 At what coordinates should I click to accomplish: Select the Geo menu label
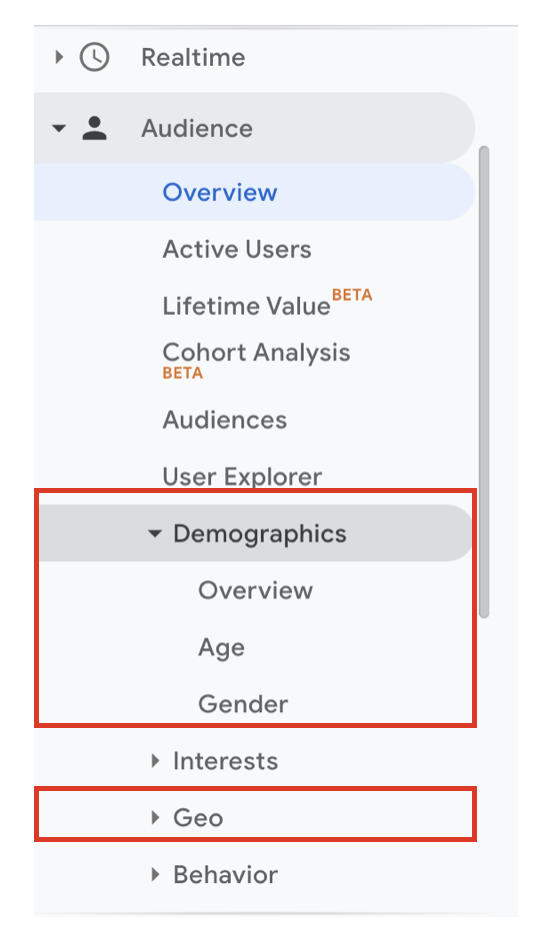[x=198, y=817]
